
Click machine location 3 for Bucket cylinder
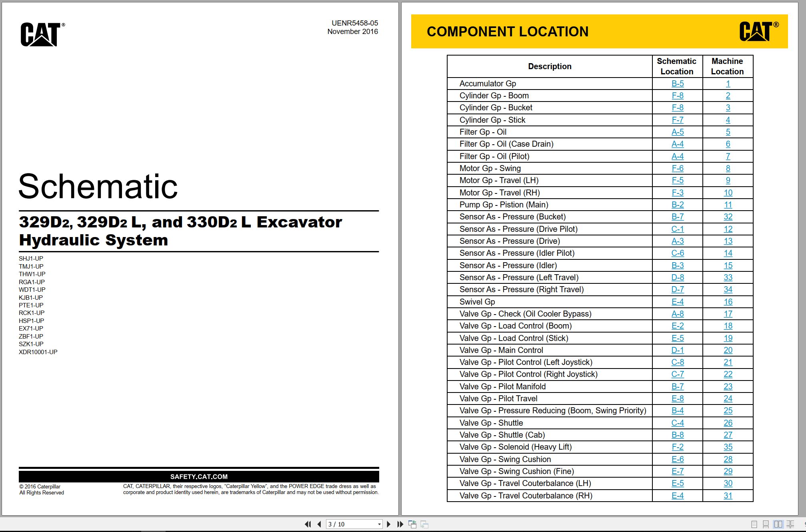(728, 108)
